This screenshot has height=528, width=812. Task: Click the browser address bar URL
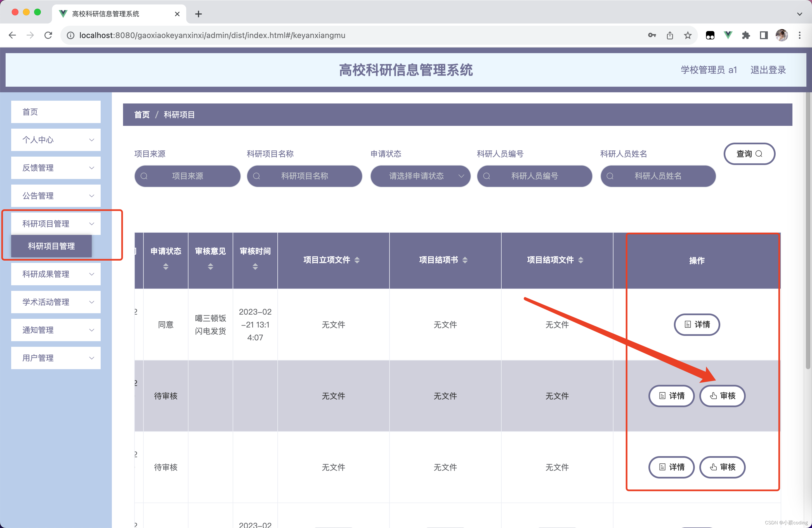coord(212,36)
